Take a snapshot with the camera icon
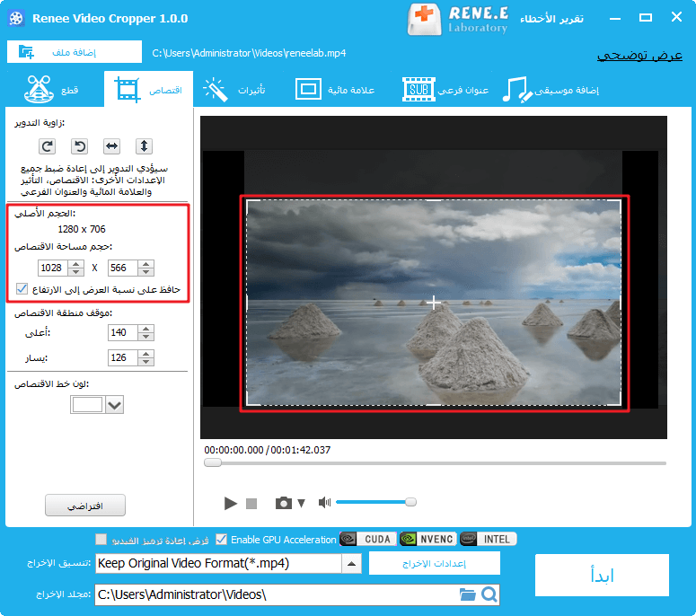Viewport: 696px width, 616px height. point(284,503)
